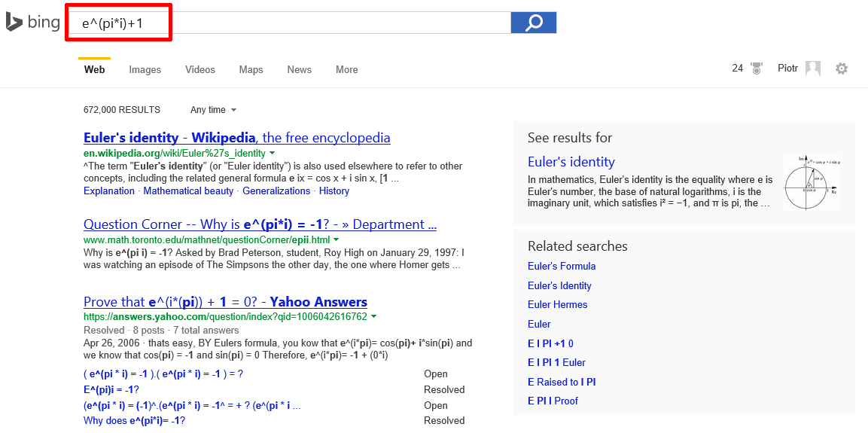868x433 pixels.
Task: Expand the Wikipedia URL dropdown arrow
Action: pos(272,153)
